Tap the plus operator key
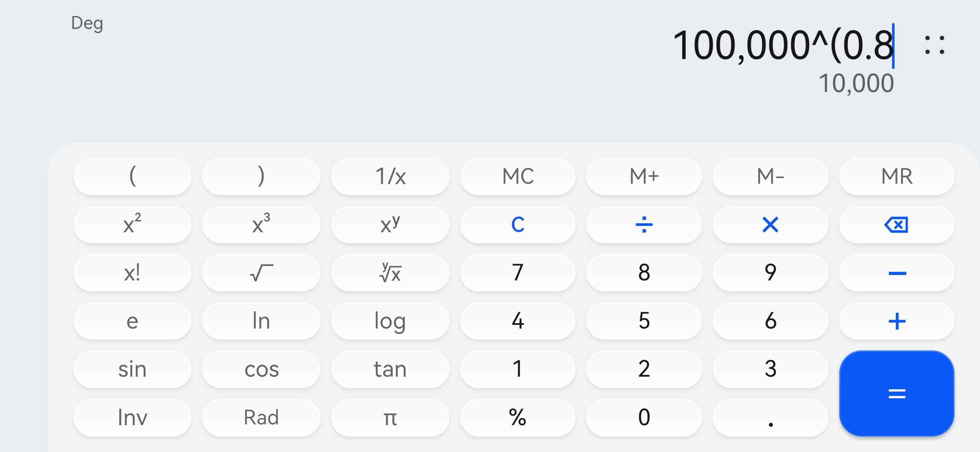 pyautogui.click(x=896, y=321)
